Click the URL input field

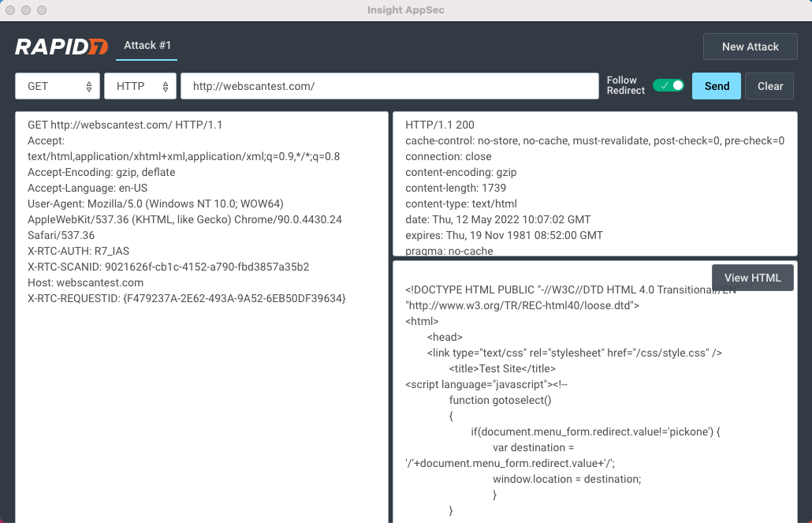coord(389,86)
